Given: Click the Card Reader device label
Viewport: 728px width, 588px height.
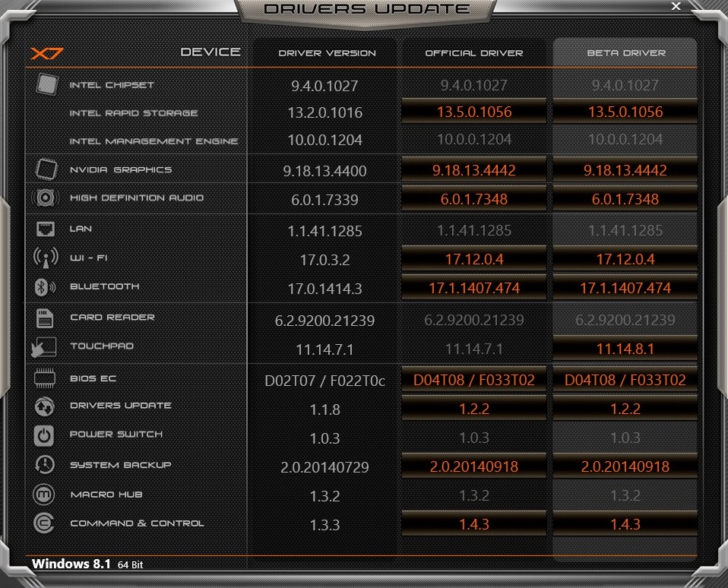Looking at the screenshot, I should (112, 317).
